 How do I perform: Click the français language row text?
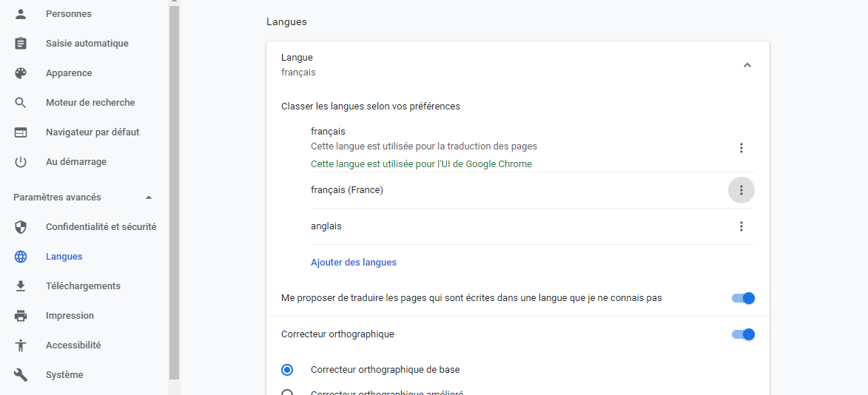pos(329,132)
